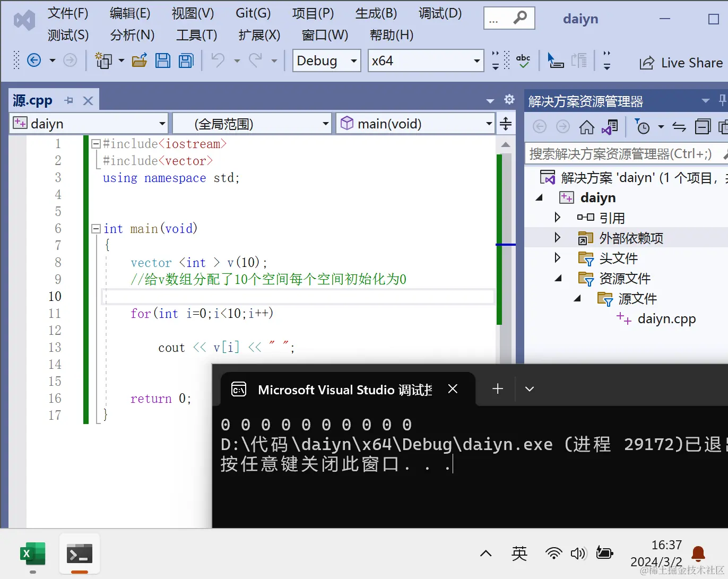Open the 扩展(X) menu
Image resolution: width=728 pixels, height=579 pixels.
pos(259,35)
